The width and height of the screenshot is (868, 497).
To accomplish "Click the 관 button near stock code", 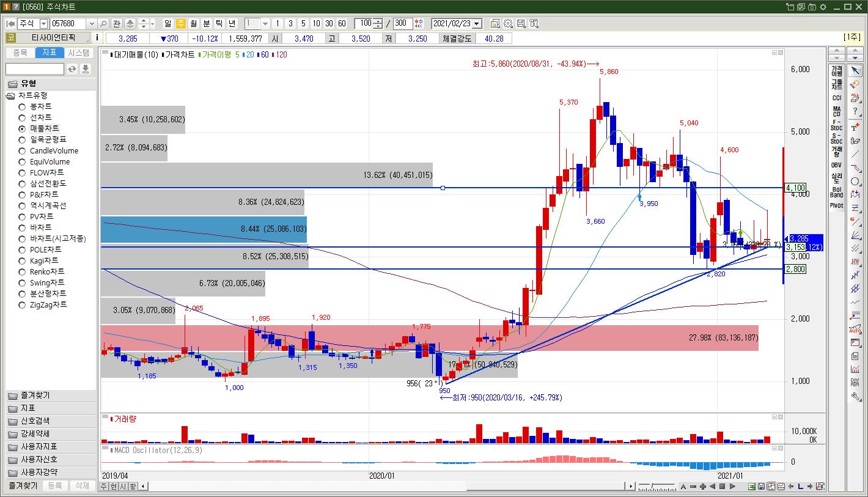I will 116,23.
